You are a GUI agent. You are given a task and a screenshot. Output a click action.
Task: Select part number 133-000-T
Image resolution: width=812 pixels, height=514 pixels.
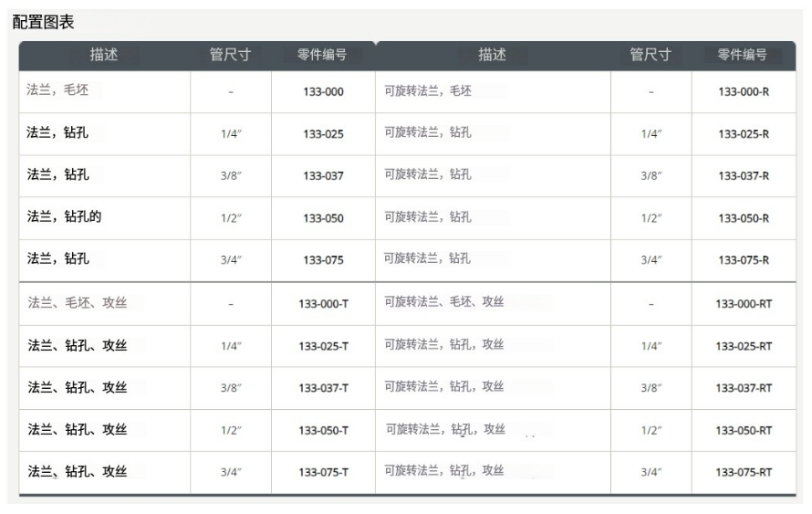point(323,303)
